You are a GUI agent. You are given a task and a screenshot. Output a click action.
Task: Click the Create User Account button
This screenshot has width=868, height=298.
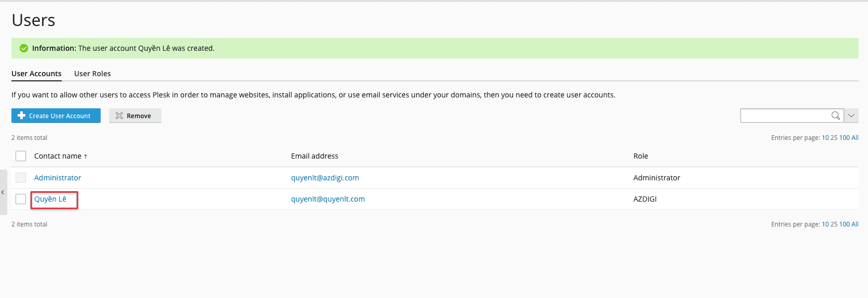[56, 116]
